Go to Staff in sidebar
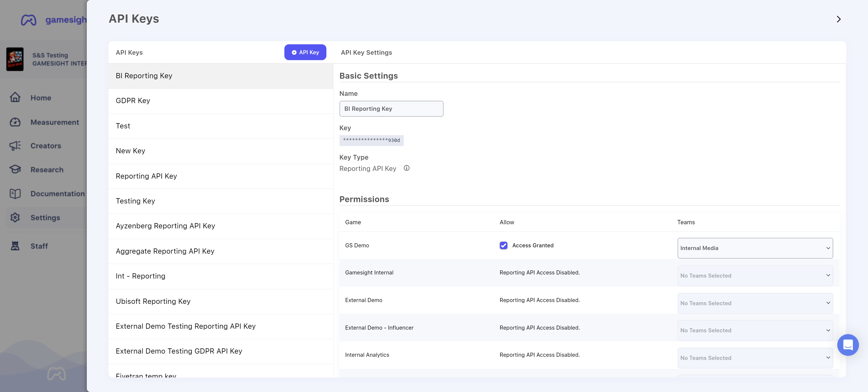The height and width of the screenshot is (392, 868). pos(39,246)
